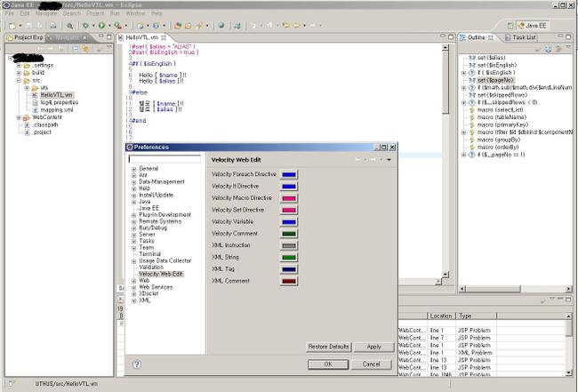
Task: Click the Open Perspective icon beside Java EE
Action: (x=510, y=26)
